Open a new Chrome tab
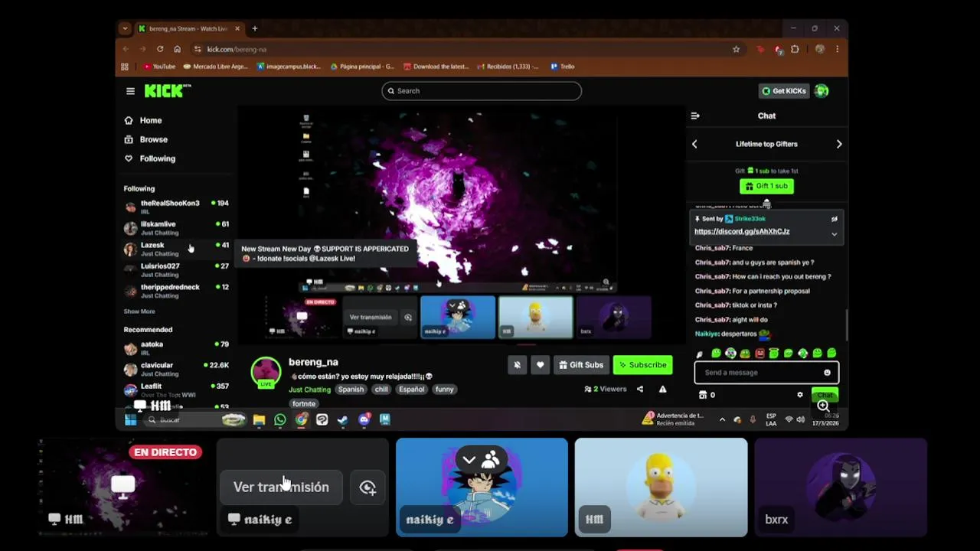980x551 pixels. click(x=255, y=29)
